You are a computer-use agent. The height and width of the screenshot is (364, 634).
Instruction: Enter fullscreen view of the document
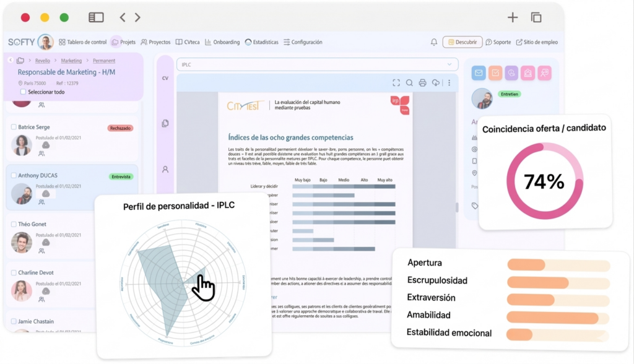[396, 83]
